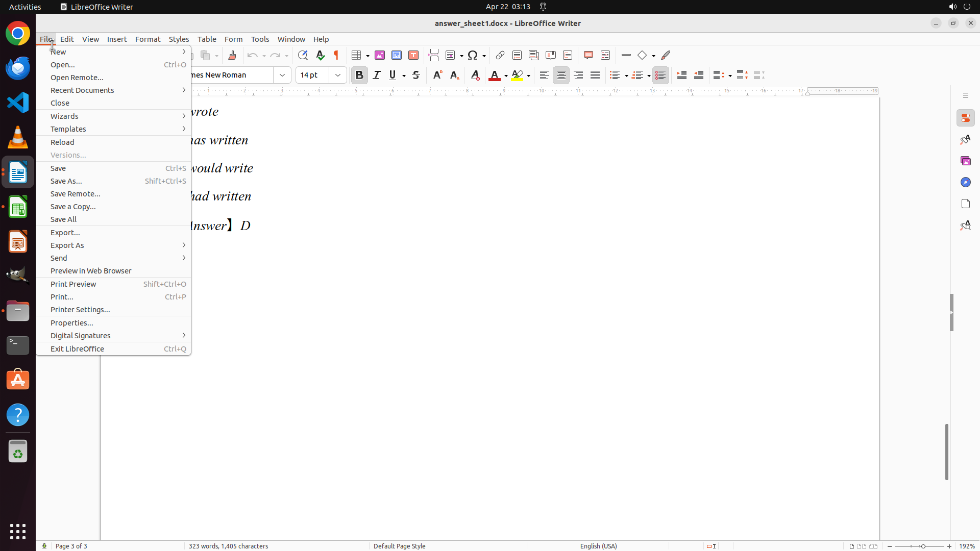Screen dimensions: 980x551
Task: Open the sidebar Navigator panel icon
Action: [x=965, y=182]
